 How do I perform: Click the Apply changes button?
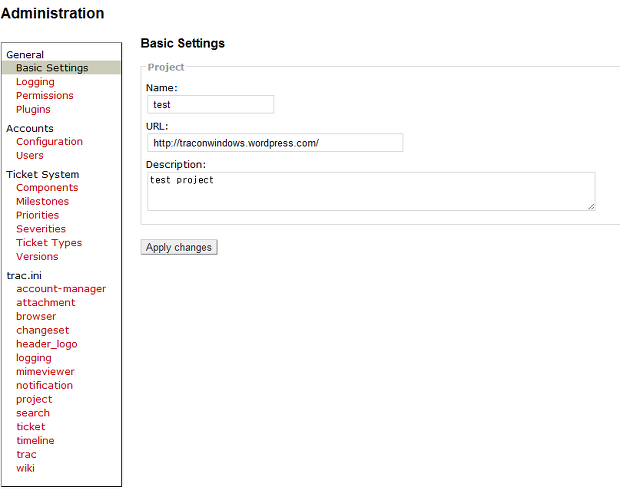179,247
